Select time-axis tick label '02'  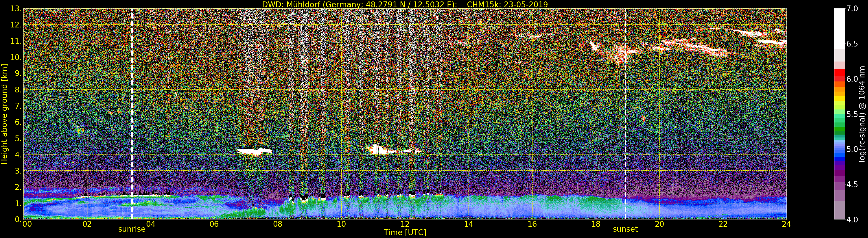(87, 224)
